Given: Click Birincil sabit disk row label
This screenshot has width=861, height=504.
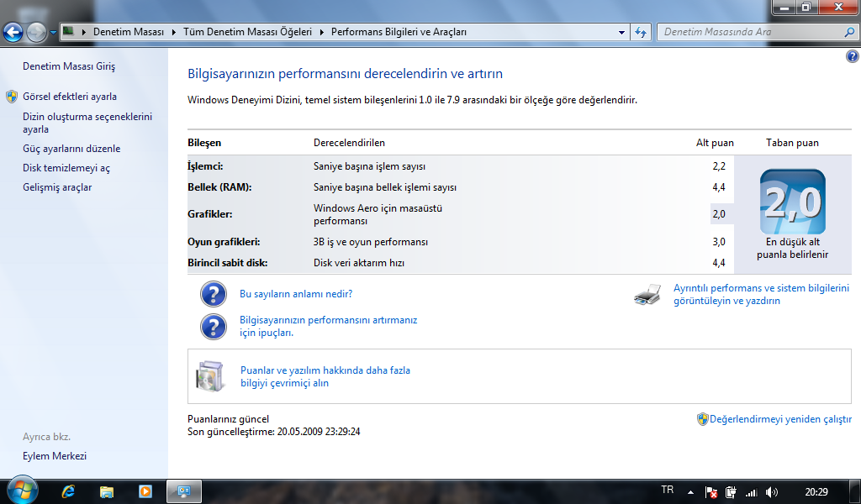Looking at the screenshot, I should point(227,263).
